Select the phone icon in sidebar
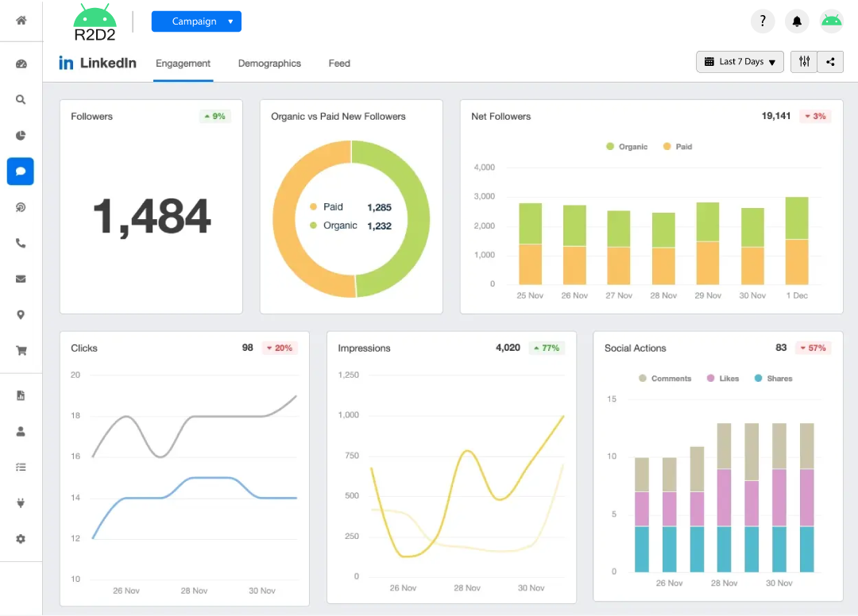858x616 pixels. pyautogui.click(x=21, y=244)
